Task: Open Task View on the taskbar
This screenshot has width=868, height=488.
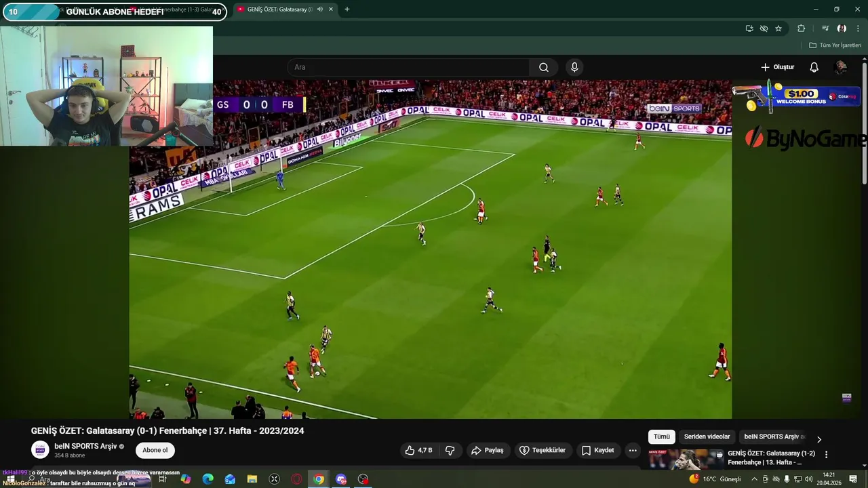Action: pos(163,479)
